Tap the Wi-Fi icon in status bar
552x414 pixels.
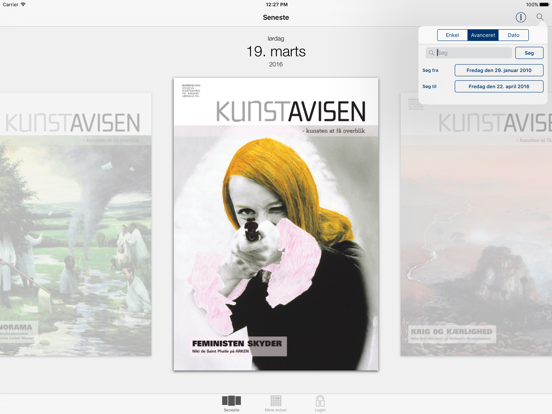pyautogui.click(x=23, y=5)
